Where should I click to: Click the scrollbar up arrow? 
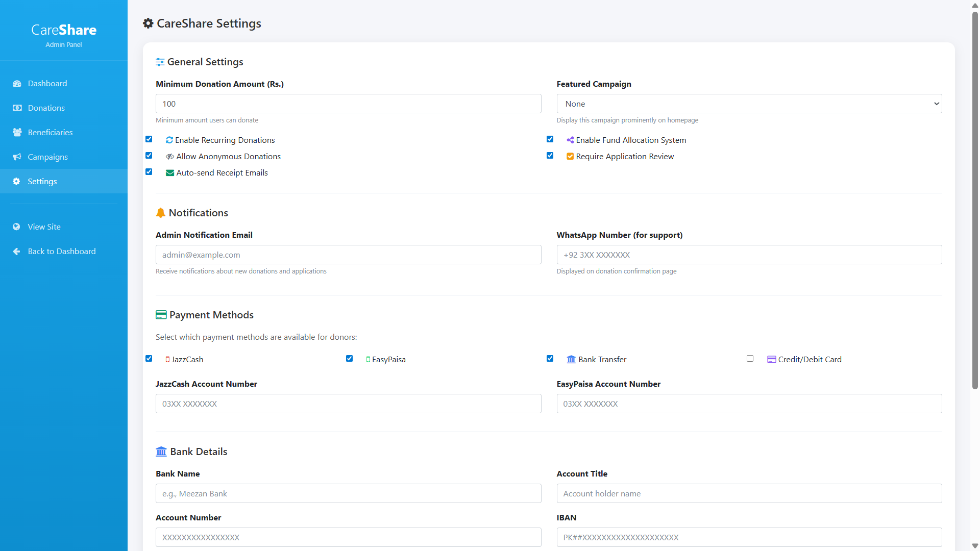click(x=975, y=5)
